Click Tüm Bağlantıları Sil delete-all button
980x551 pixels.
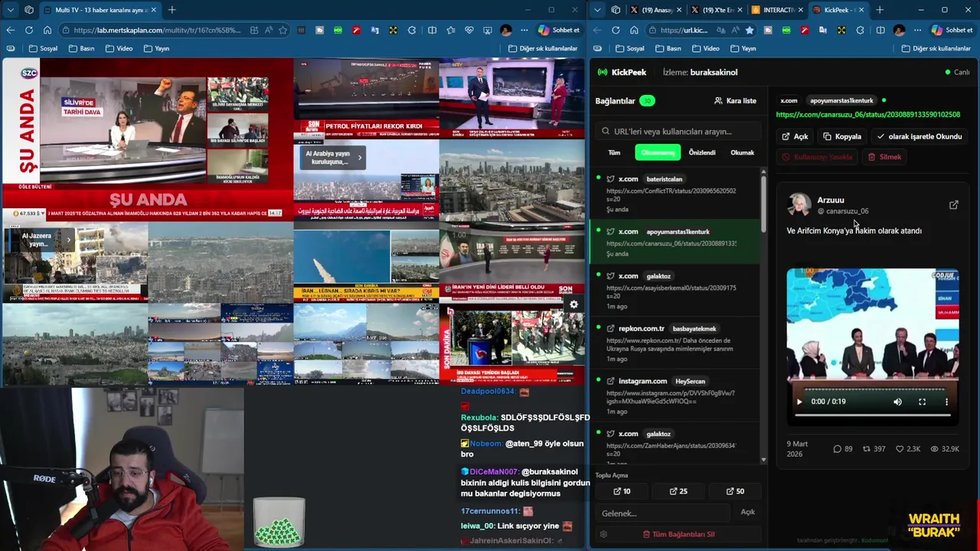tap(678, 534)
